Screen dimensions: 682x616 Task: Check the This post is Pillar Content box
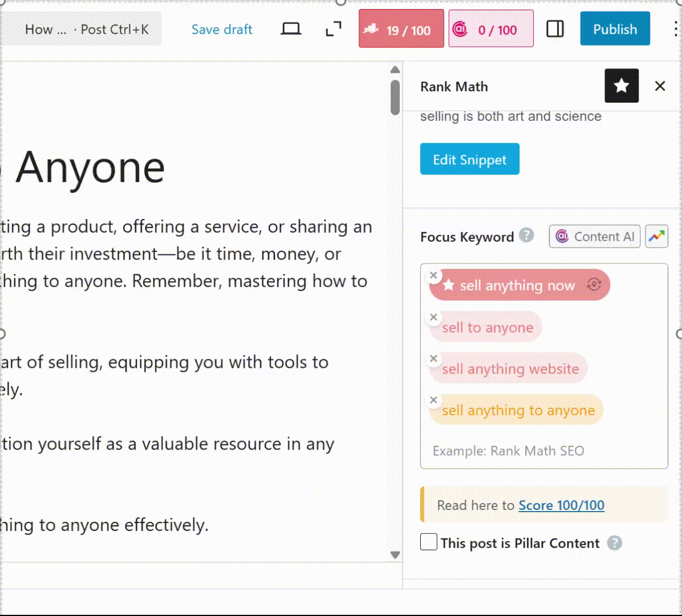click(429, 542)
